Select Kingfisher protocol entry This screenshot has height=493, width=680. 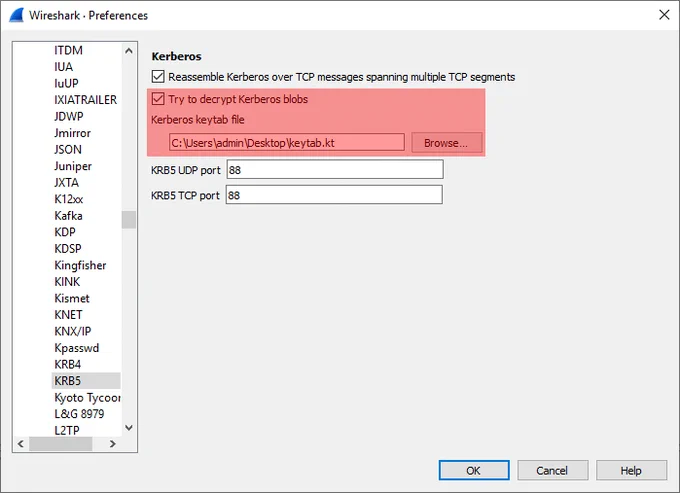click(x=80, y=265)
